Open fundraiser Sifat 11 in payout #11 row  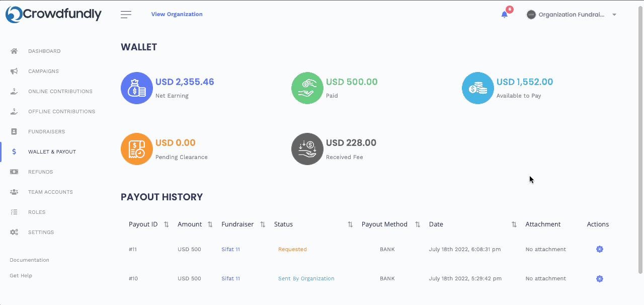click(x=230, y=249)
